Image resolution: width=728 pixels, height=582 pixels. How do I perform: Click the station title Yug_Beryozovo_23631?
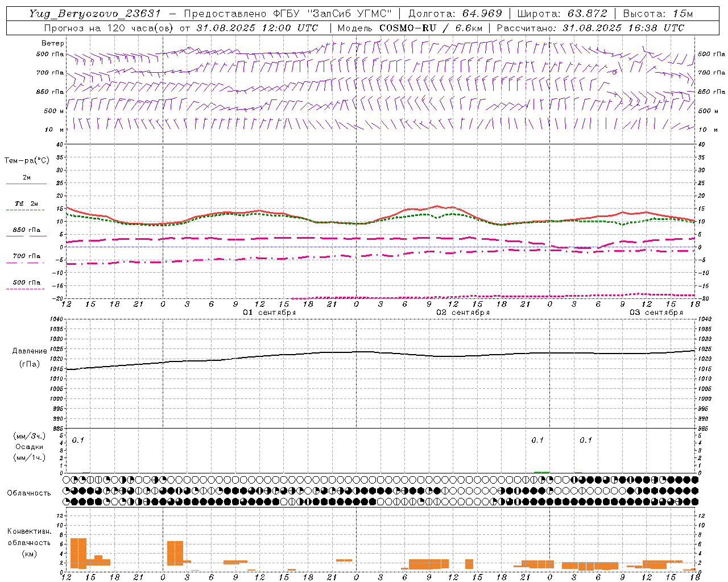tap(95, 14)
